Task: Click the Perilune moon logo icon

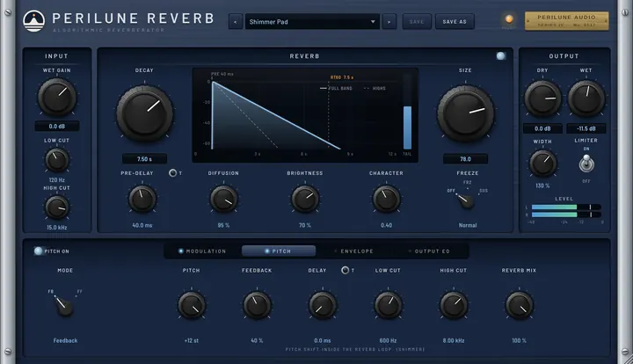Action: coord(34,21)
